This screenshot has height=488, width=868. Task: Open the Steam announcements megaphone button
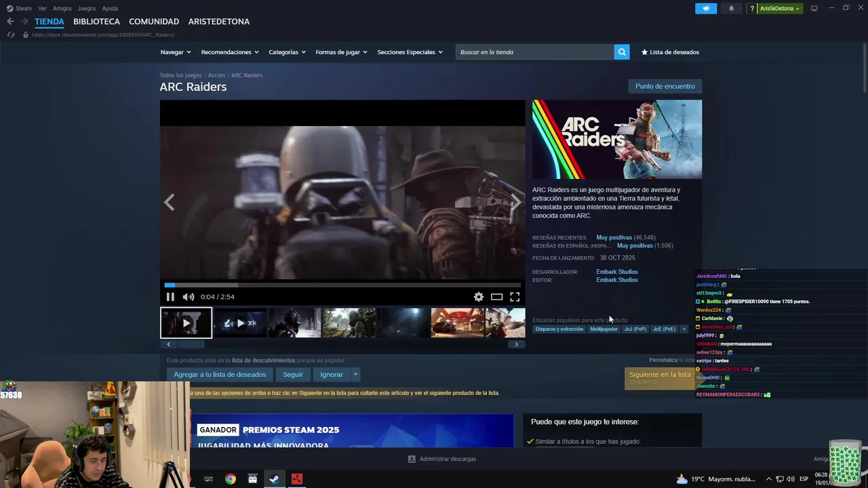(x=706, y=9)
